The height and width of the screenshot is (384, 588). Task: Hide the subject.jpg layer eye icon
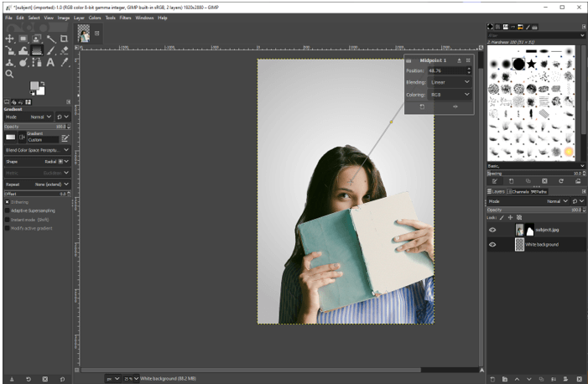click(x=492, y=230)
